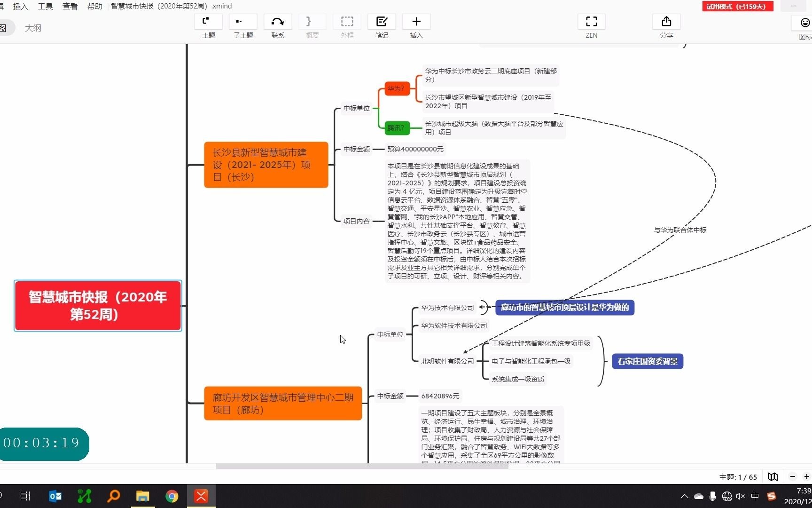
Task: Click the 外框 (Boundary) toolbar icon
Action: point(347,22)
